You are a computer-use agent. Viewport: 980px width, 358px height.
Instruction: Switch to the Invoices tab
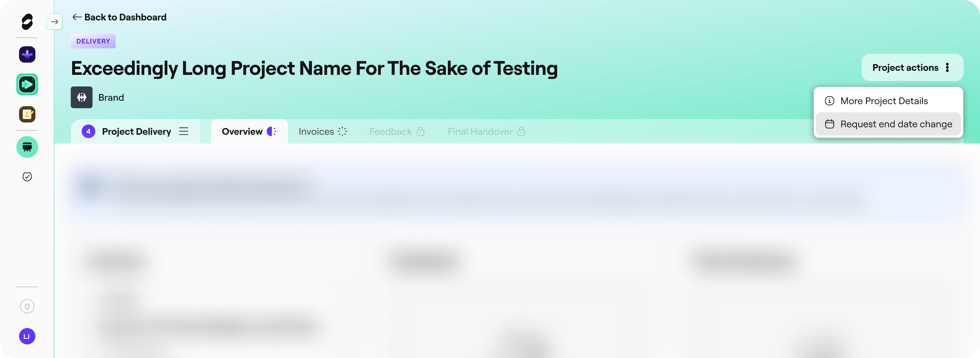pyautogui.click(x=323, y=131)
